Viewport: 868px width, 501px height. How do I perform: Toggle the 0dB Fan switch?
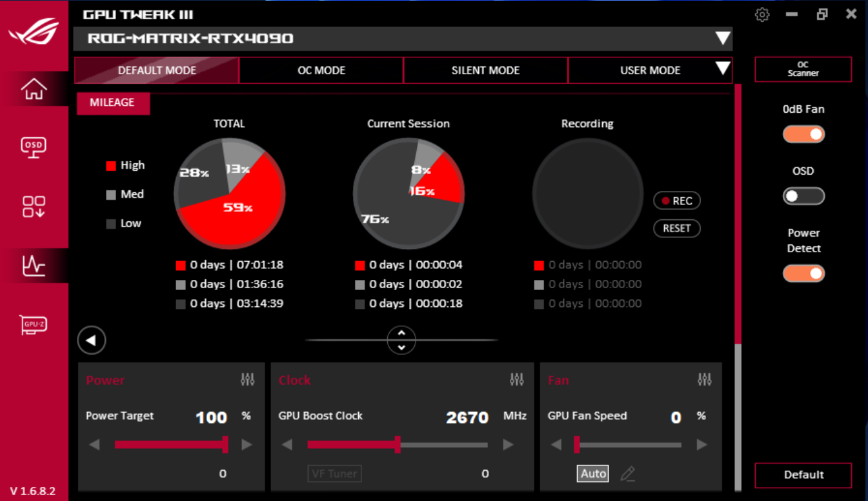pos(804,134)
